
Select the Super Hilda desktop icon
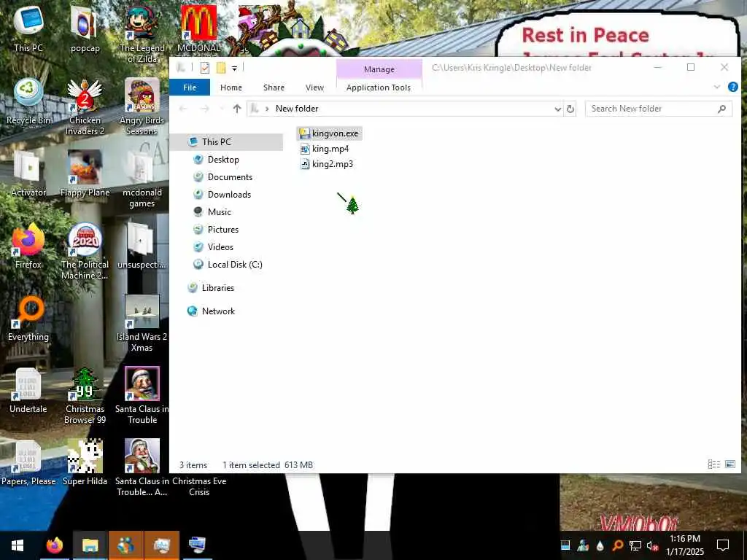pos(85,463)
